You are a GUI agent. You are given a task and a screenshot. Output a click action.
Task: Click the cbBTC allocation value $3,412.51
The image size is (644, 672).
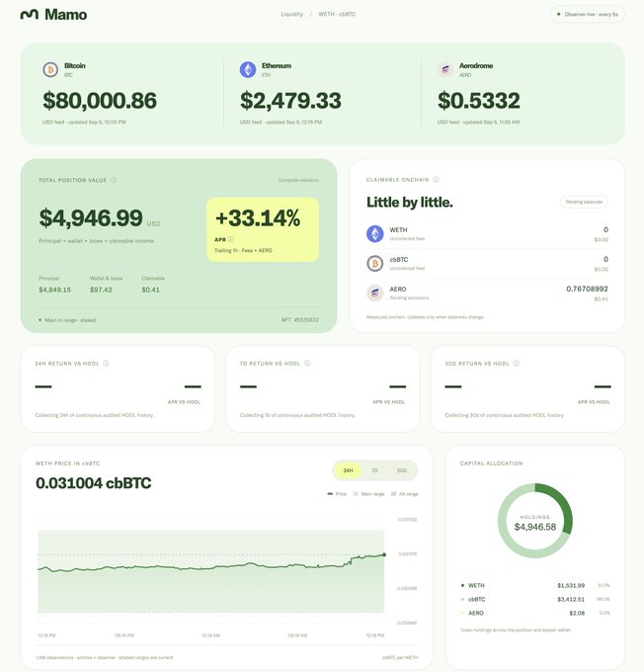(x=571, y=599)
